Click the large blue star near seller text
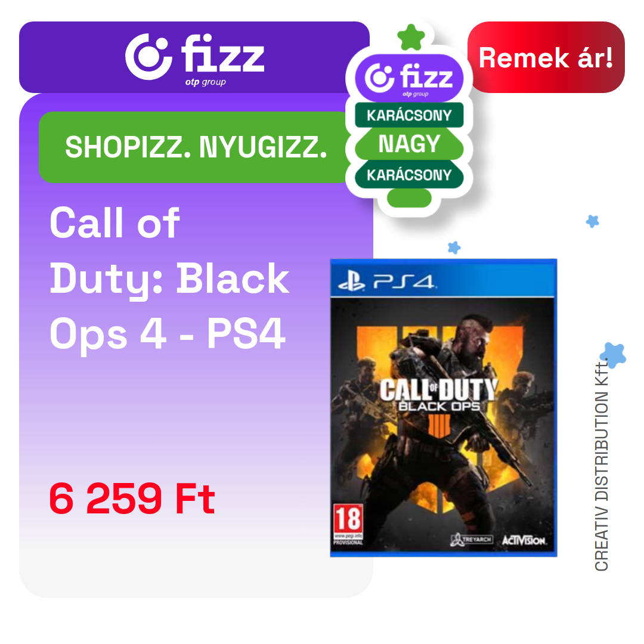Viewport: 644px width, 644px height. pos(613,355)
